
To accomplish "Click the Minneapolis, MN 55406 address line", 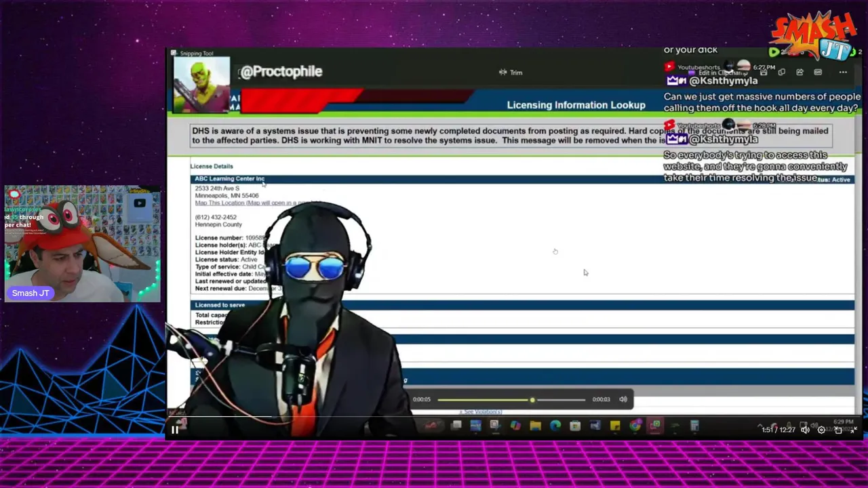I will (226, 195).
